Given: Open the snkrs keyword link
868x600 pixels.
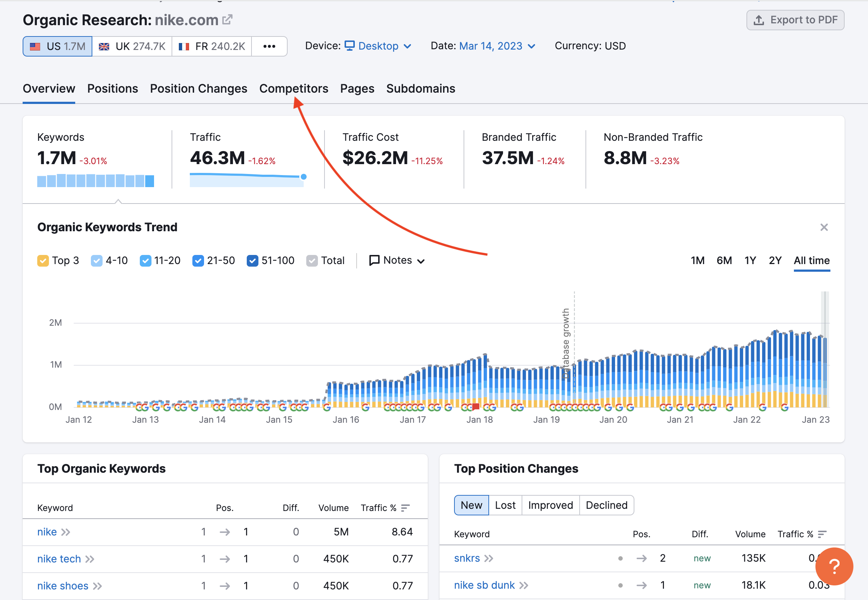Looking at the screenshot, I should point(467,558).
